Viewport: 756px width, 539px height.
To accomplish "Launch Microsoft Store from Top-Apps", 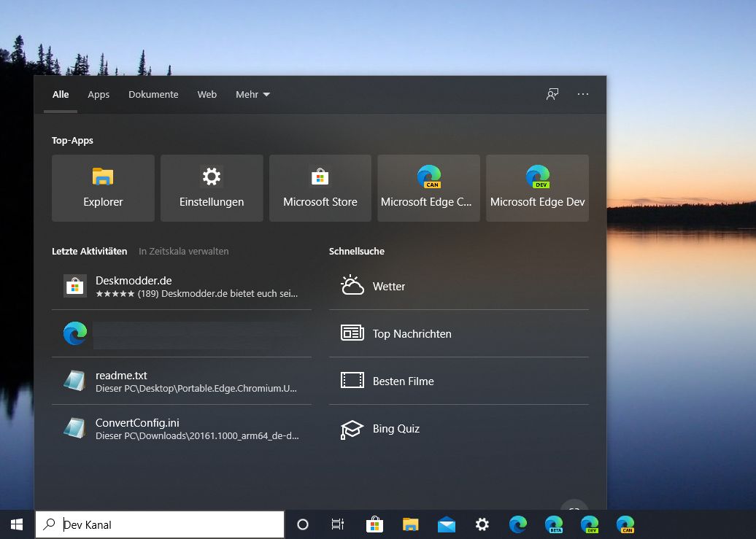I will [x=320, y=188].
